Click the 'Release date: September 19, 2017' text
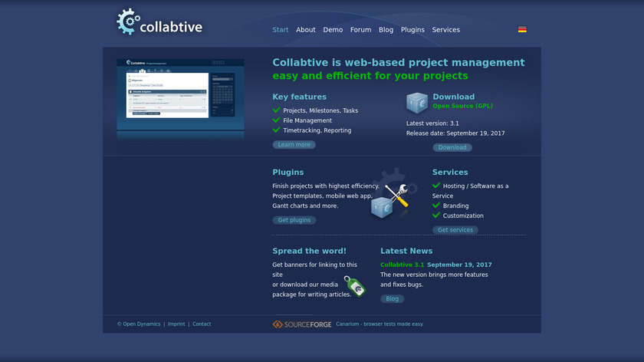 (455, 133)
